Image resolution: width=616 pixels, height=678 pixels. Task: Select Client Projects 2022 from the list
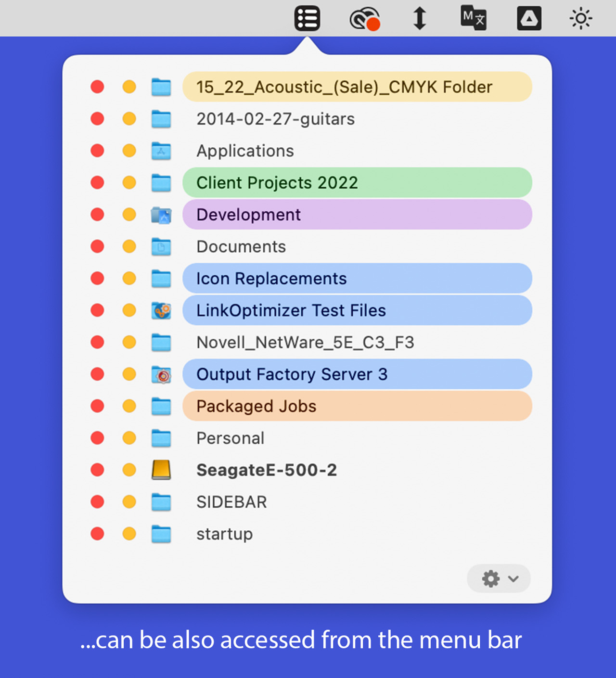pos(277,183)
